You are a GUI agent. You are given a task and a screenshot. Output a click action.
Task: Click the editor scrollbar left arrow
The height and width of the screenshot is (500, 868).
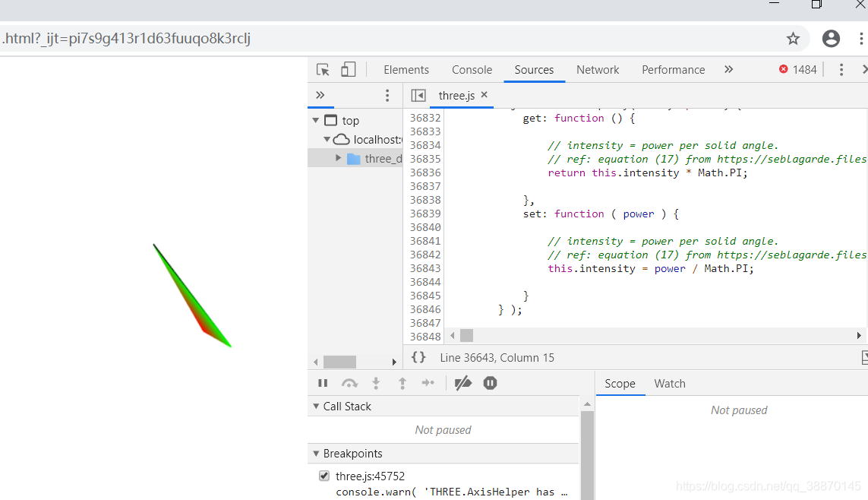tap(453, 336)
